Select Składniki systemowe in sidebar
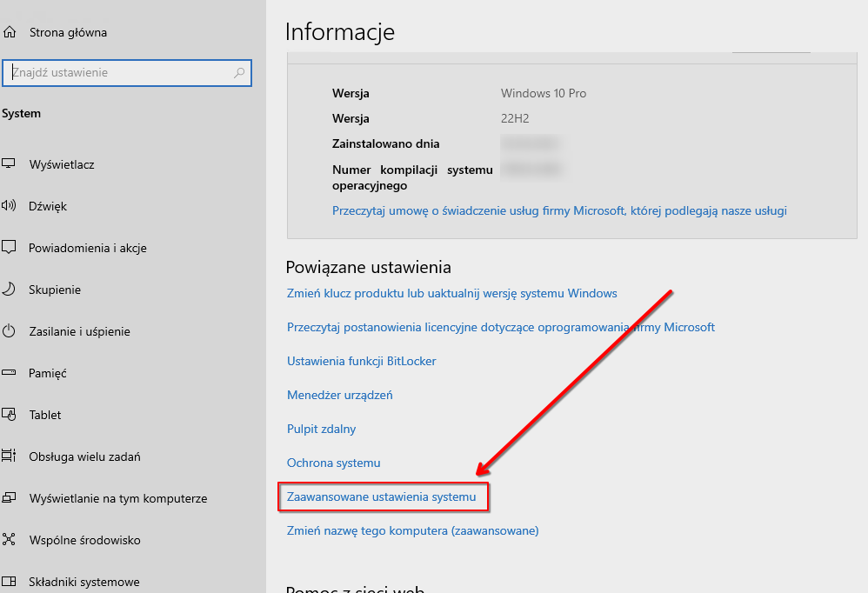This screenshot has width=868, height=593. (83, 582)
